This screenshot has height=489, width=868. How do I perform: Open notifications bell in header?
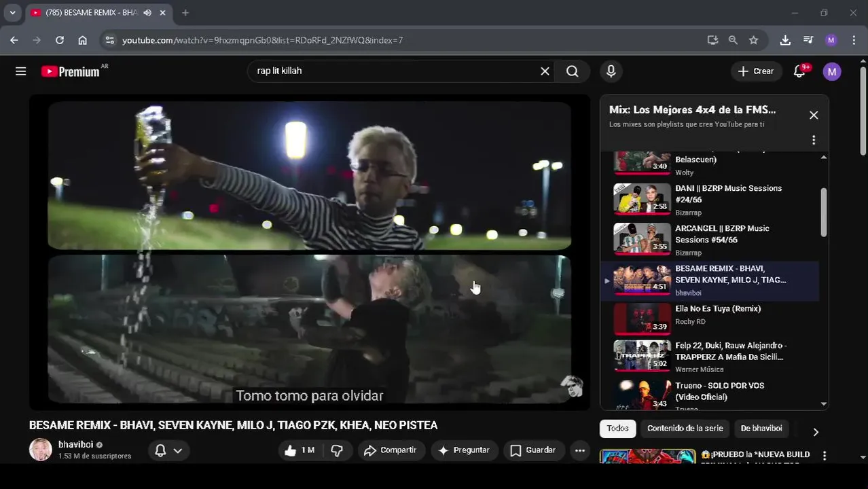click(799, 71)
